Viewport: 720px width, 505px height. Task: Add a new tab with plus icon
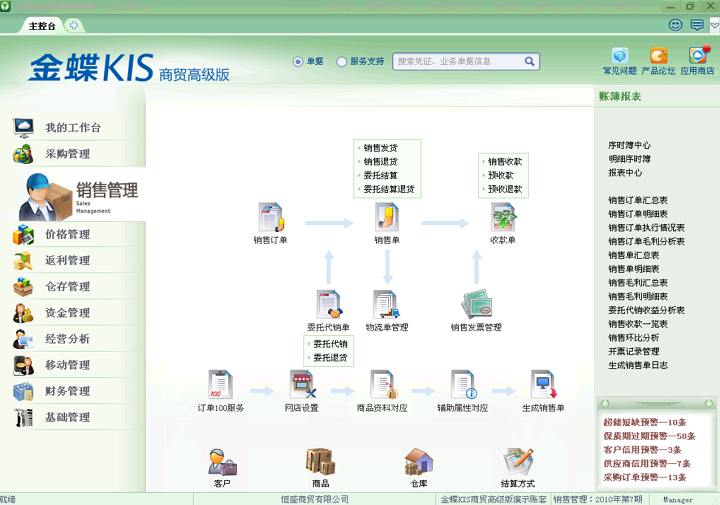pos(74,25)
